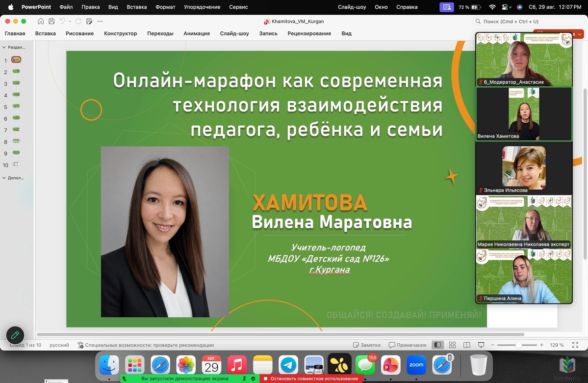Image resolution: width=588 pixels, height=383 pixels.
Task: Open Слайд-шоу ribbon tab
Action: pos(234,33)
